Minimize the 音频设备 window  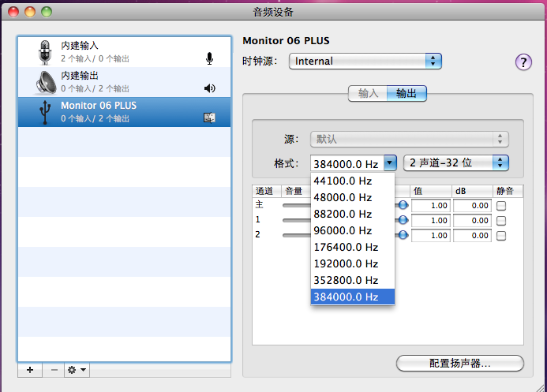pyautogui.click(x=30, y=12)
